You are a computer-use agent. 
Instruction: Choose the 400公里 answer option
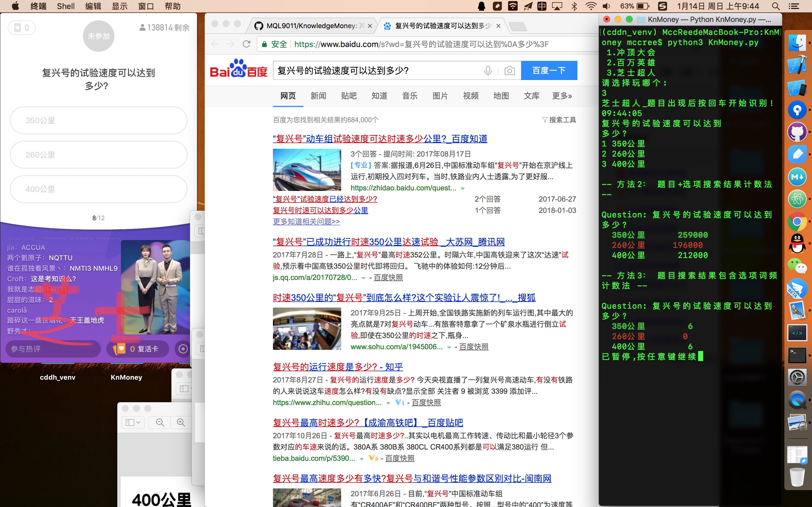point(98,189)
